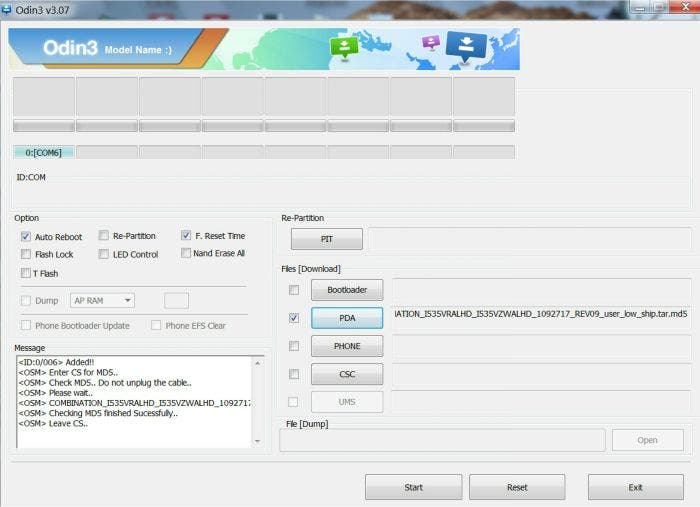The height and width of the screenshot is (507, 700).
Task: Tick the Nand Erase All checkbox
Action: point(186,253)
